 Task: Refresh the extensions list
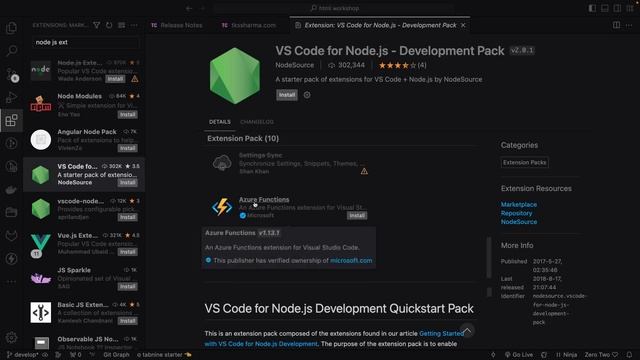pos(109,25)
